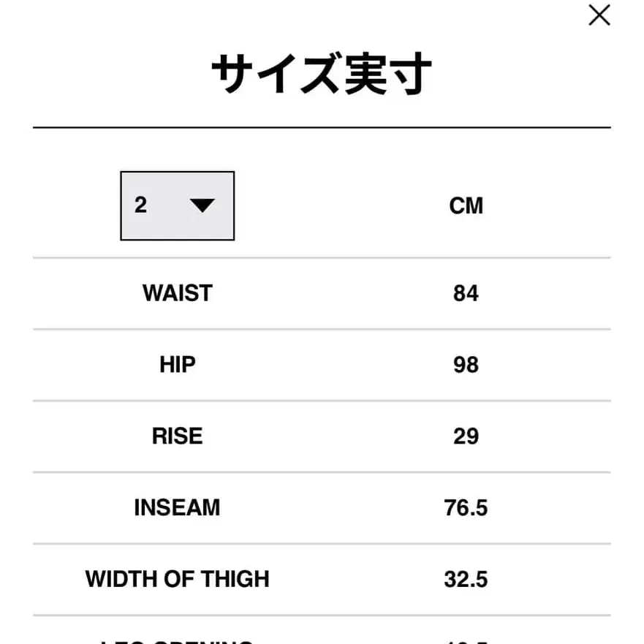This screenshot has height=644, width=644.
Task: Click the WIDTH OF THIGH label
Action: (x=176, y=579)
